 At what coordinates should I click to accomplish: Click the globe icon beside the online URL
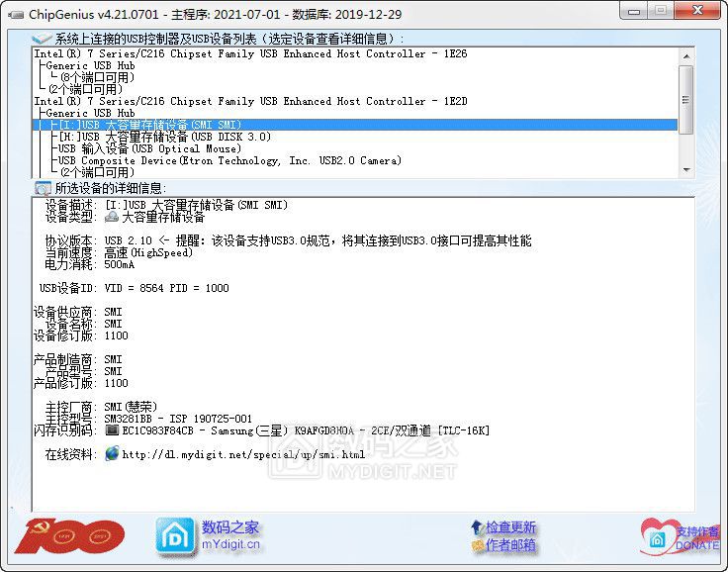[112, 453]
